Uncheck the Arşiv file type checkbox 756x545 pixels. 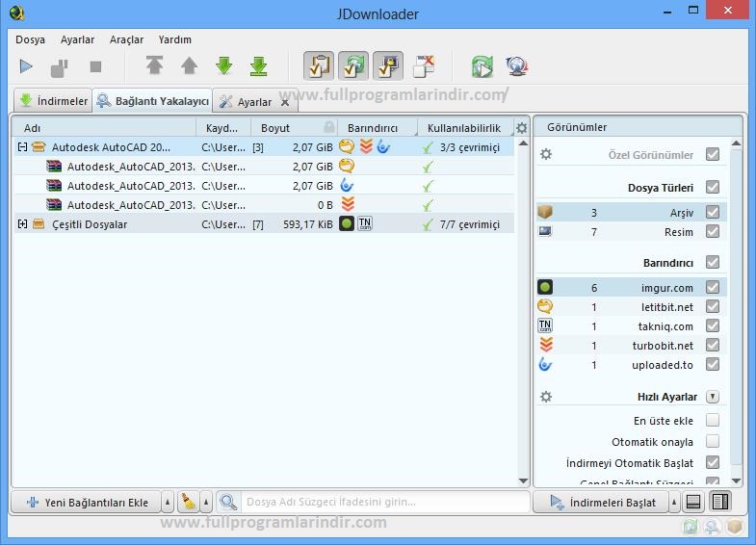[712, 212]
